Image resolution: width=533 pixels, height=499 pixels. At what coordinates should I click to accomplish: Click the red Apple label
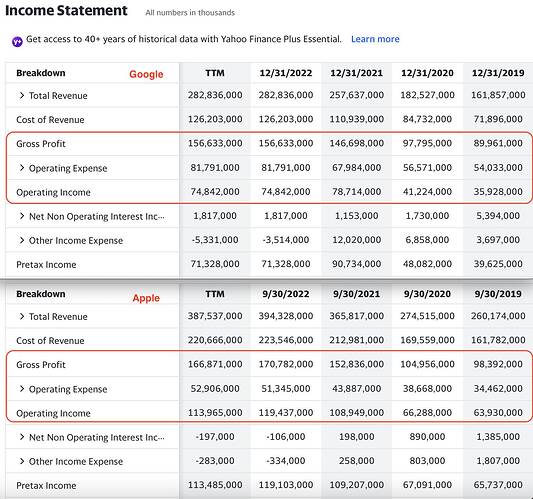146,298
